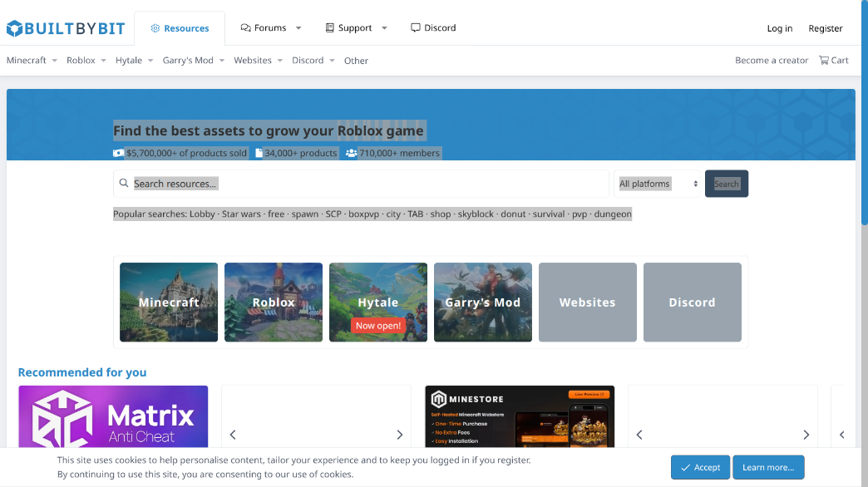Viewport: 868px width, 487px height.
Task: Click the products sold money icon badge
Action: [x=118, y=153]
